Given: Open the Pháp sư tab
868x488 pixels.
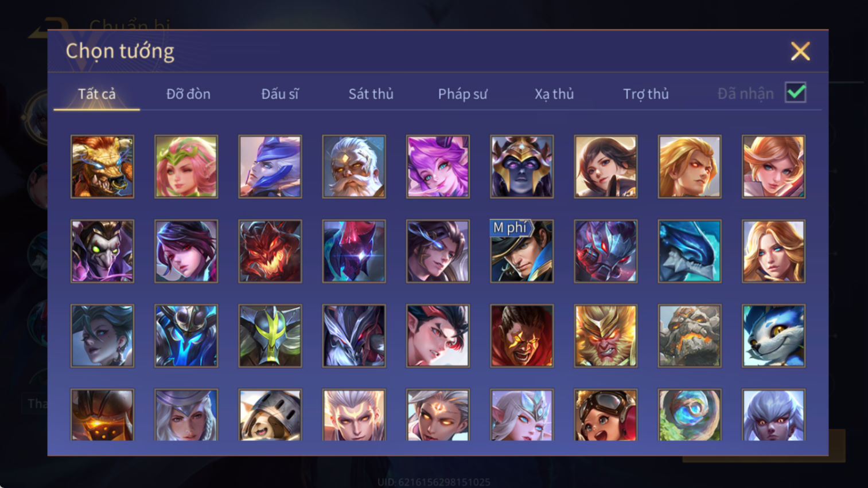Looking at the screenshot, I should click(462, 94).
